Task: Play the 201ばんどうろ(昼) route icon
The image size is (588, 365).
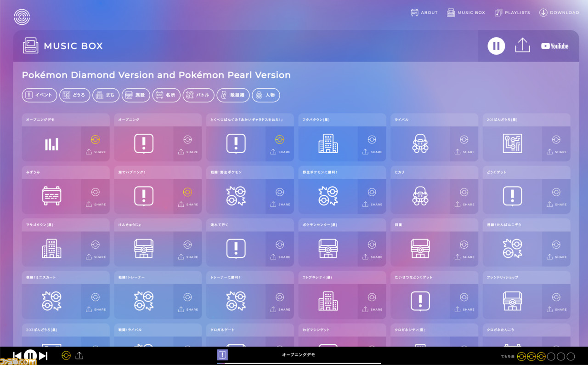Action: [512, 144]
